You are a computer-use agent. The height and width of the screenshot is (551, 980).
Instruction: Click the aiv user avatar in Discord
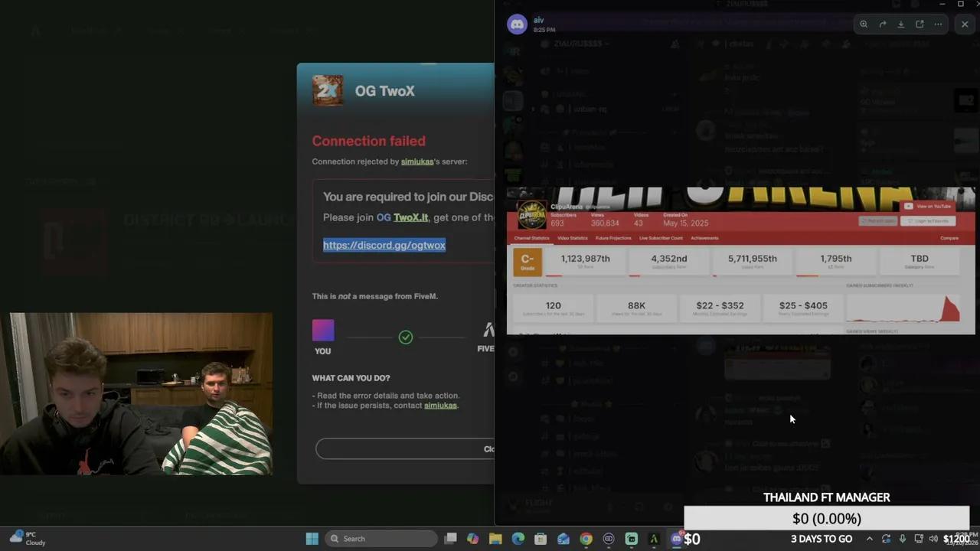(x=518, y=24)
